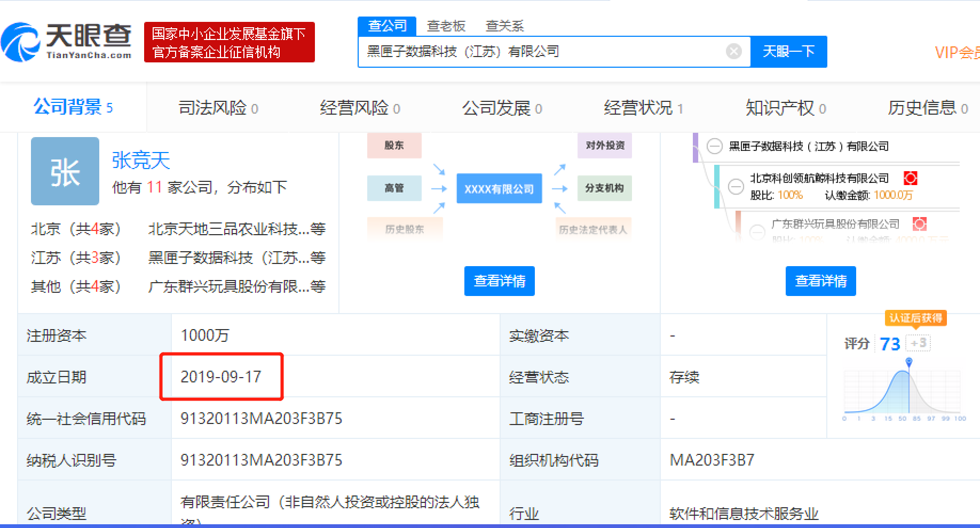
Task: Select the 历史股东 node in the diagram
Action: 405,229
